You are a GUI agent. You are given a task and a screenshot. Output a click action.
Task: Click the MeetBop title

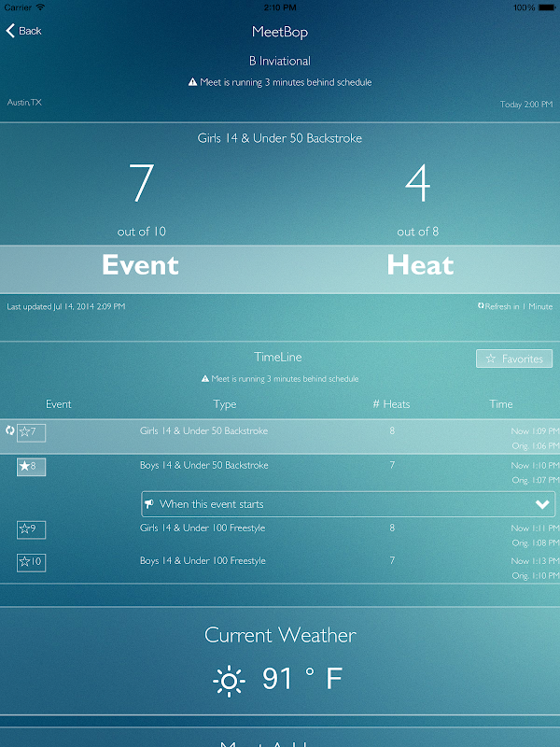[x=280, y=32]
